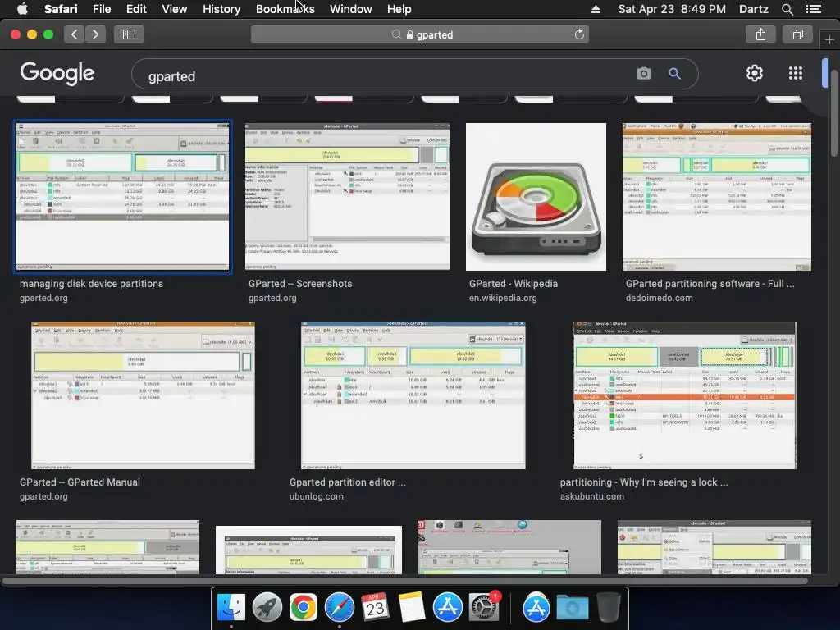
Task: Open the Google apps grid
Action: click(x=796, y=73)
